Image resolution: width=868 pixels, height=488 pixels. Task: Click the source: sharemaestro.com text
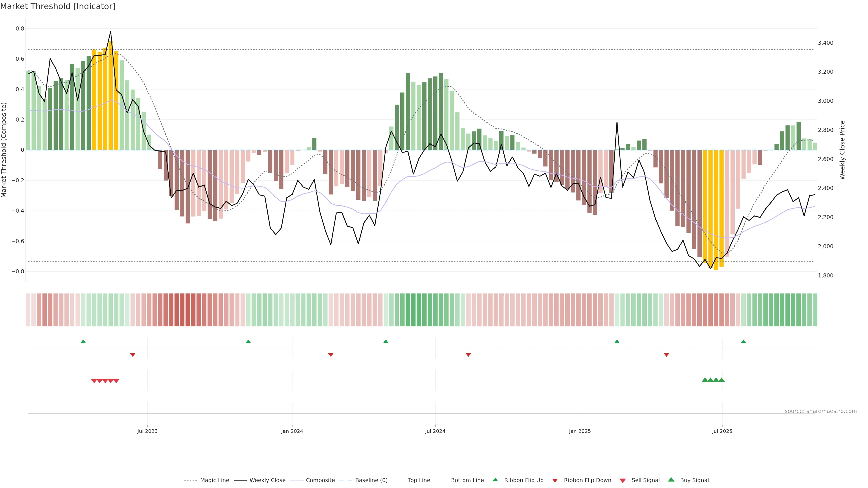pos(821,411)
